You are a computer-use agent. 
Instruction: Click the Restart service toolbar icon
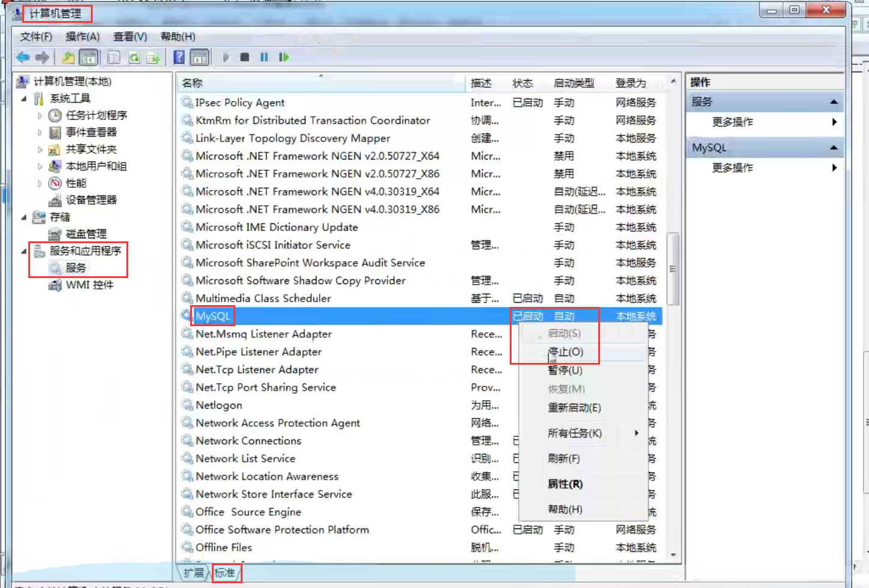pos(283,58)
